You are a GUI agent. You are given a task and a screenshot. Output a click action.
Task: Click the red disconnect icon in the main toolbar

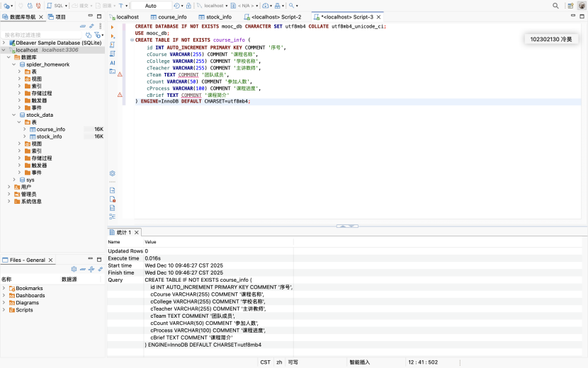[38, 6]
